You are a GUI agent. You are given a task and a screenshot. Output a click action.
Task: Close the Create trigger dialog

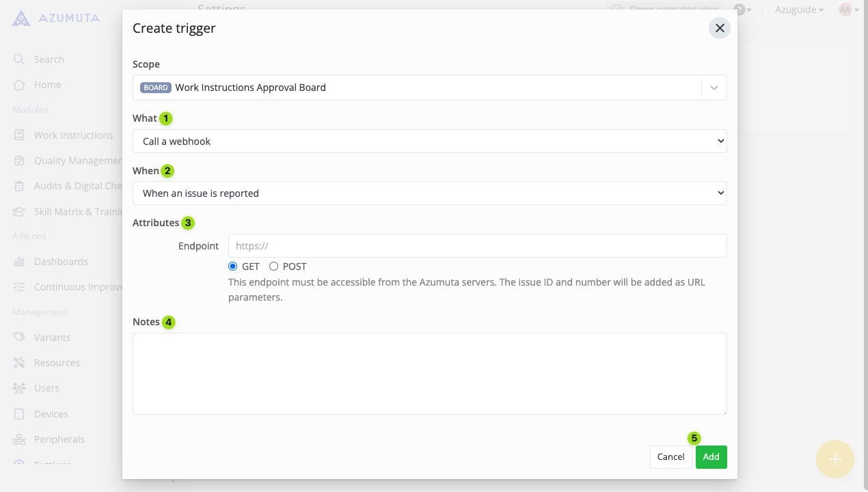(x=719, y=28)
